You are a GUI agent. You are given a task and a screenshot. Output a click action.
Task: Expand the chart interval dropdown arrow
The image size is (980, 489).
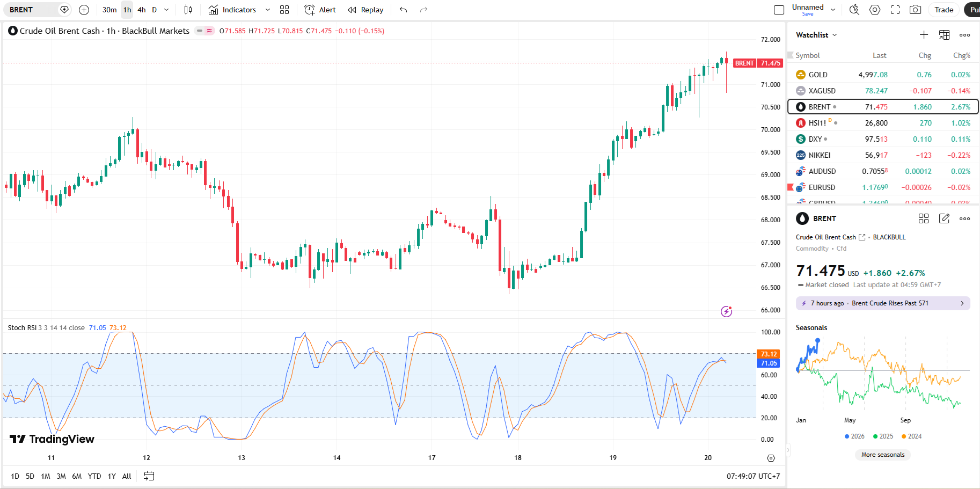[166, 10]
